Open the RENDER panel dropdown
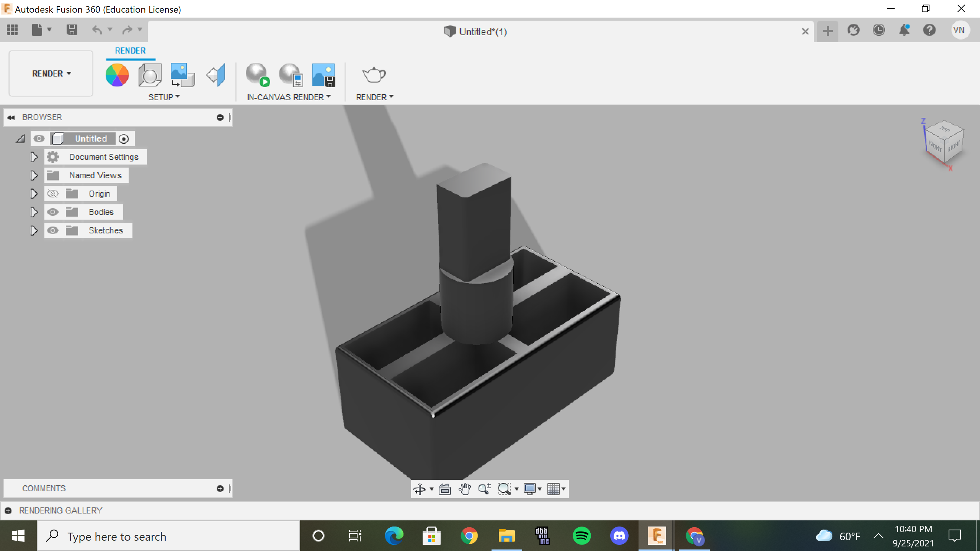The image size is (980, 551). tap(374, 97)
